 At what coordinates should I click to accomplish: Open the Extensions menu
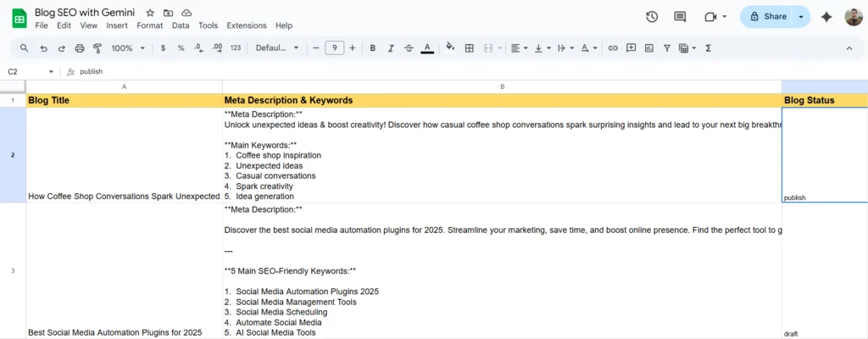247,25
